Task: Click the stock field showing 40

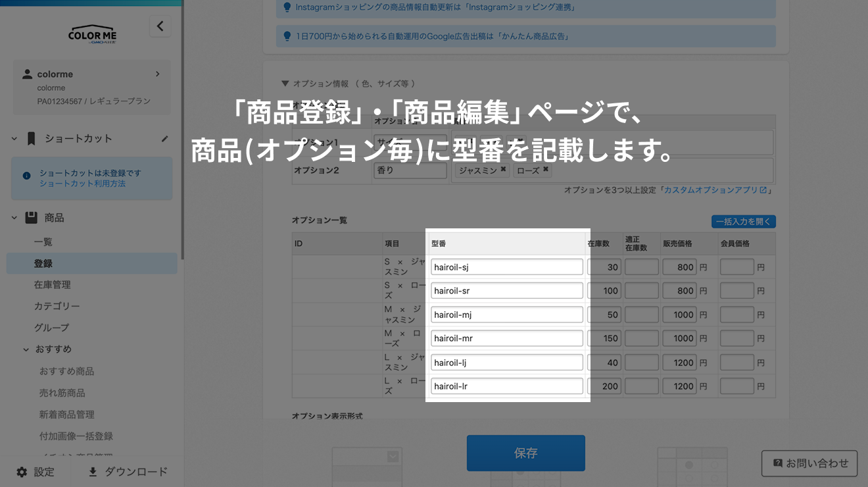Action: [x=604, y=363]
